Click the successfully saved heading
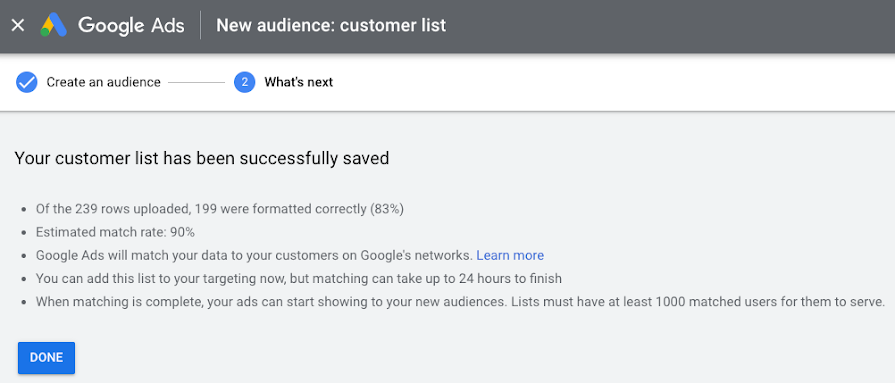 click(x=201, y=158)
